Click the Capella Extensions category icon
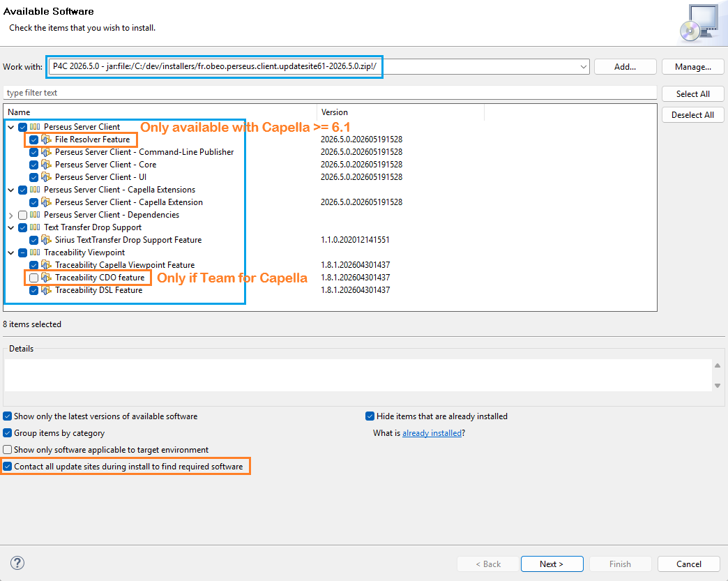728x581 pixels. tap(35, 190)
